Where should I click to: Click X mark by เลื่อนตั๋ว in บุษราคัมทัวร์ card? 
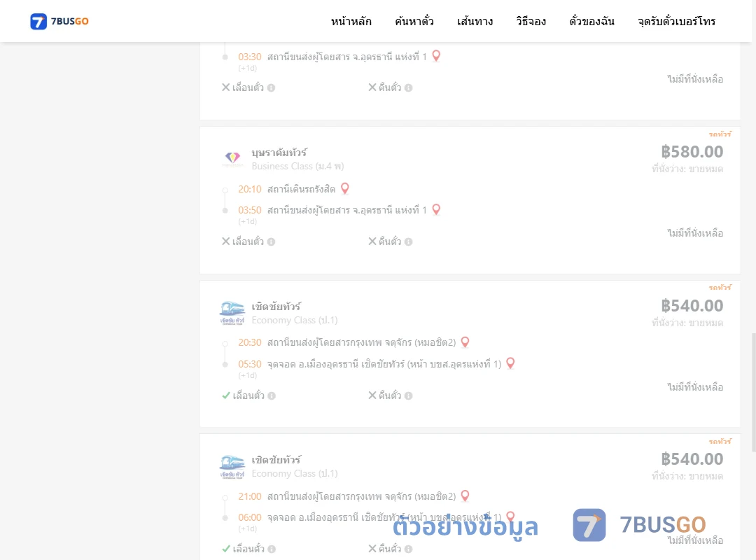[x=225, y=241]
